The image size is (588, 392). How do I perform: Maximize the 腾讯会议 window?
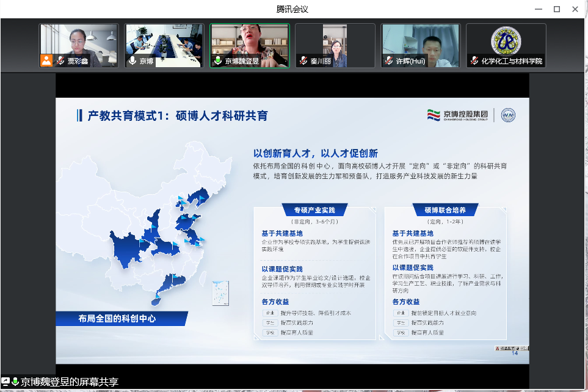[x=557, y=9]
